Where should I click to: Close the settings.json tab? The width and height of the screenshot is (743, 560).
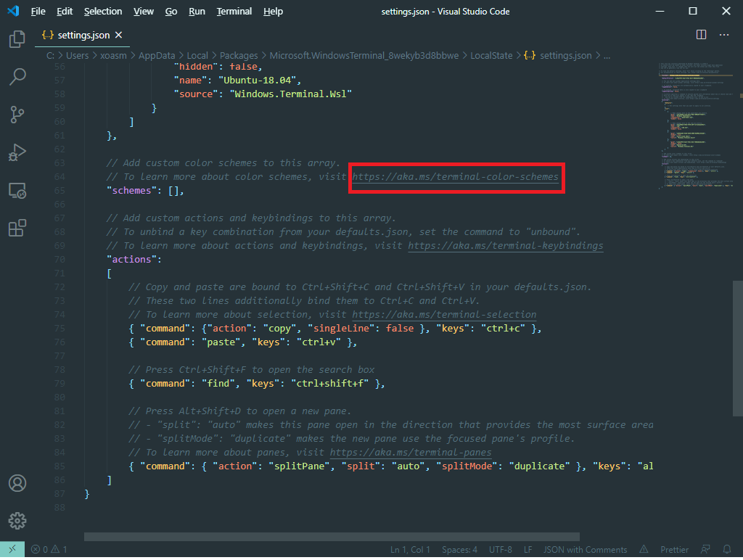pos(118,35)
